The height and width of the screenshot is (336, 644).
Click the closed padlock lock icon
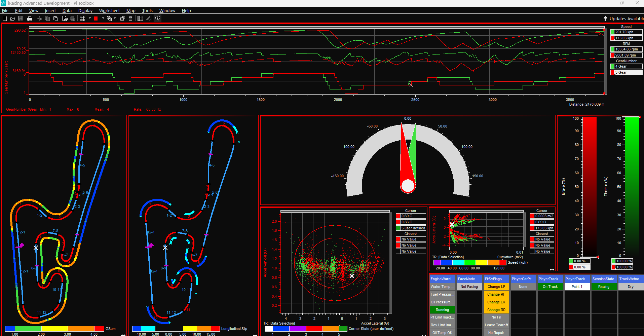[130, 18]
